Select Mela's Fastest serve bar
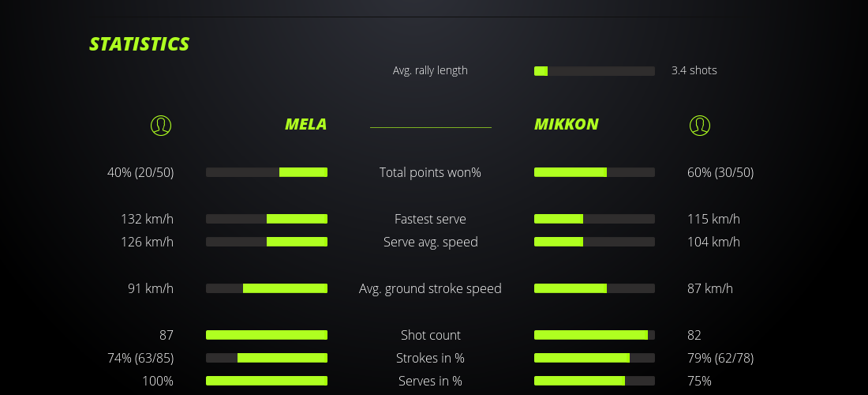The width and height of the screenshot is (868, 395). (x=267, y=219)
